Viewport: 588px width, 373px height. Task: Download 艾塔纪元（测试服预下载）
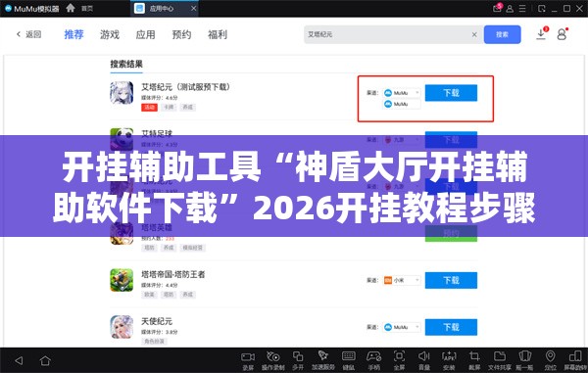pos(451,92)
